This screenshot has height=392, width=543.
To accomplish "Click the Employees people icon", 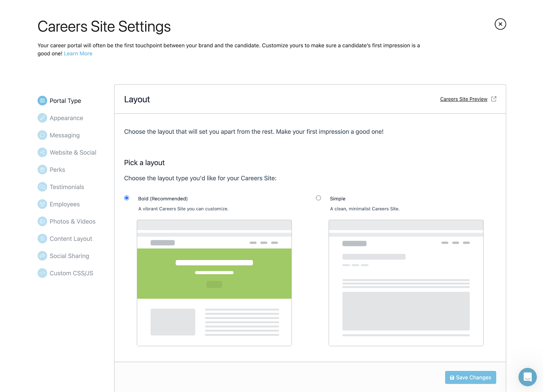I will coord(42,204).
